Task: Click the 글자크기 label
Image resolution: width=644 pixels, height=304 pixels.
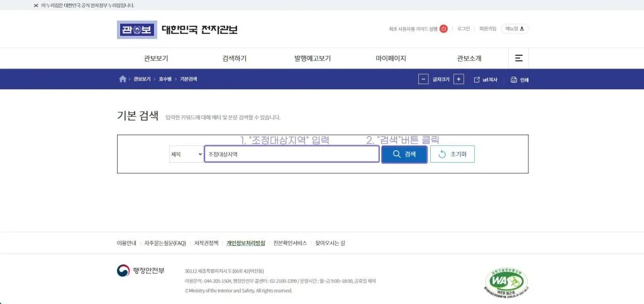Action: [x=441, y=80]
